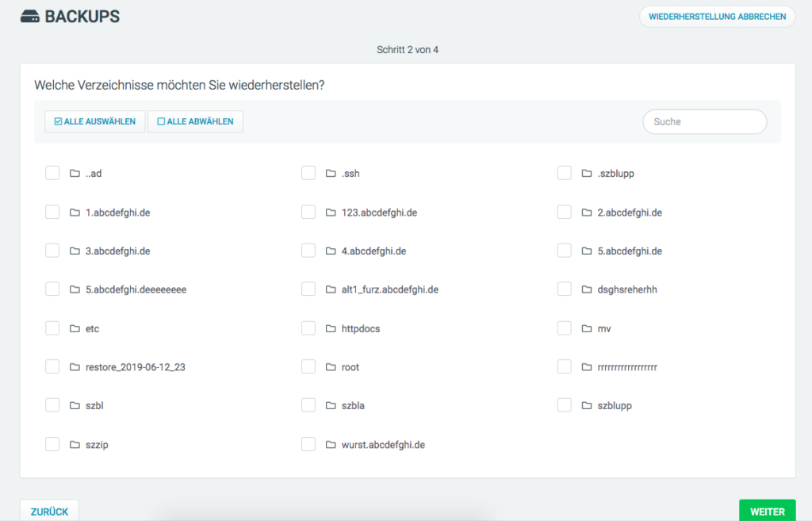Click the folder icon beside szbl

pyautogui.click(x=75, y=405)
